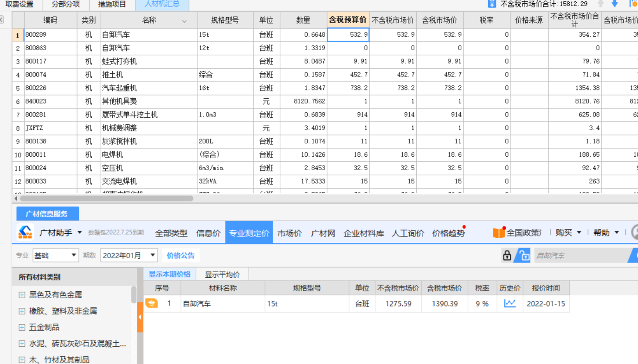Switch to the 措施项目 tab
638x364 pixels.
click(112, 4)
